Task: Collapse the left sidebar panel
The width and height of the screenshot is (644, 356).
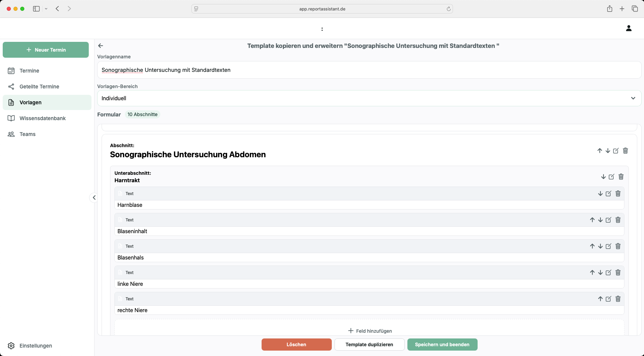Action: point(94,198)
